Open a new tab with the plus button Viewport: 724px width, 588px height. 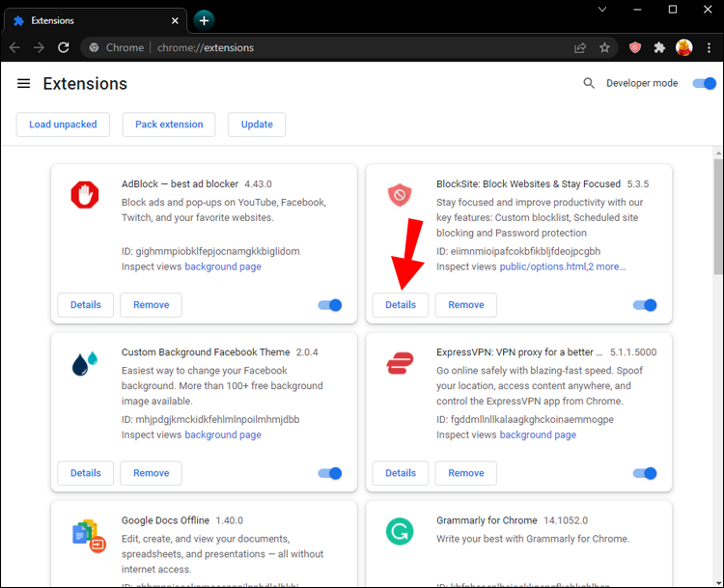tap(204, 19)
